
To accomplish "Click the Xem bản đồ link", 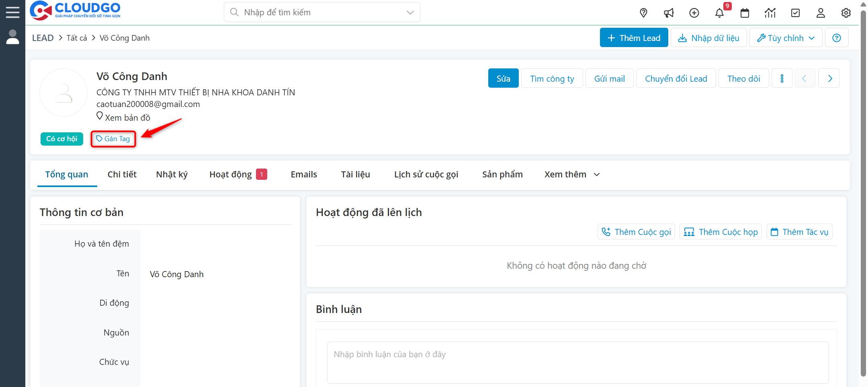I will (127, 117).
